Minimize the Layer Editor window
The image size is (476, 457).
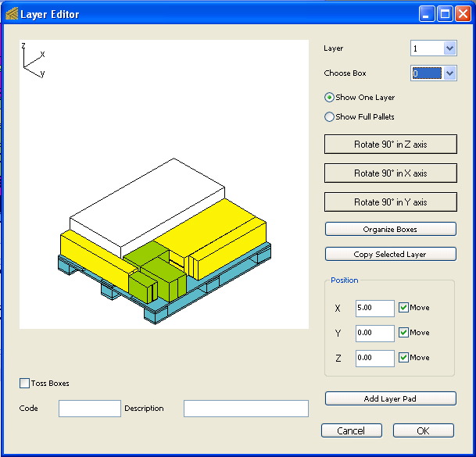[x=427, y=14]
